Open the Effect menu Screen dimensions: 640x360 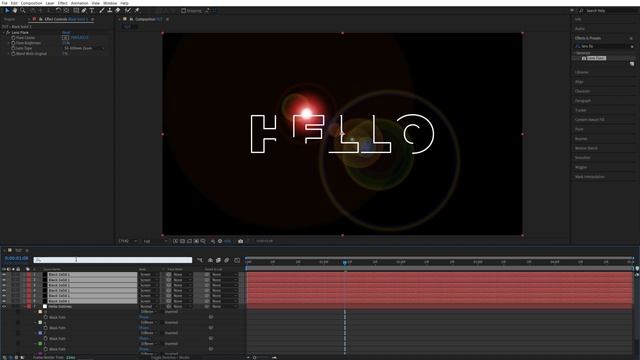62,3
